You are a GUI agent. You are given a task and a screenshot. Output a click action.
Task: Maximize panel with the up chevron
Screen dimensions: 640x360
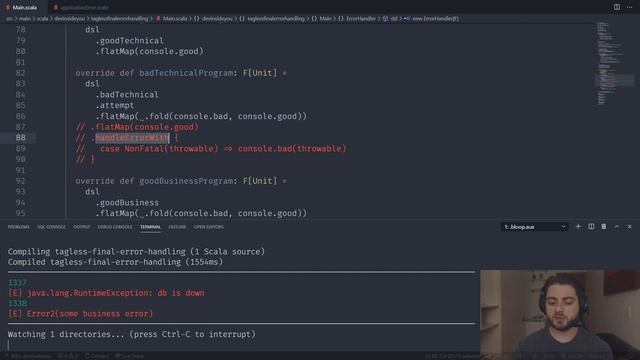click(x=617, y=227)
